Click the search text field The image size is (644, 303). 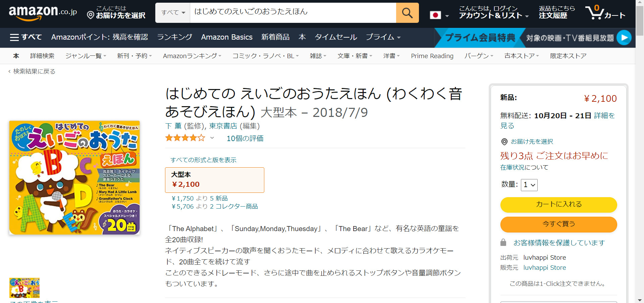click(293, 13)
